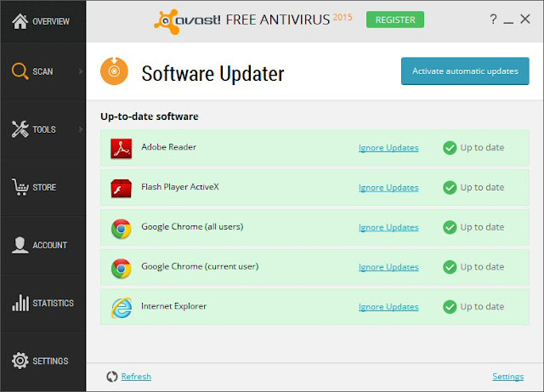Click the Flash Player ActiveX icon
Image resolution: width=544 pixels, height=392 pixels.
click(x=121, y=188)
